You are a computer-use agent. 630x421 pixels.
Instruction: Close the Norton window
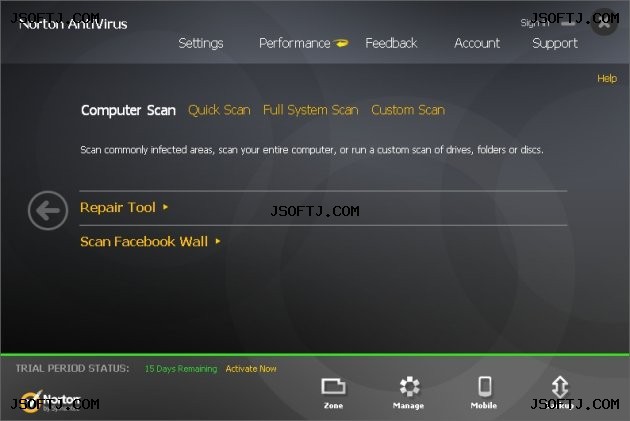coord(603,22)
